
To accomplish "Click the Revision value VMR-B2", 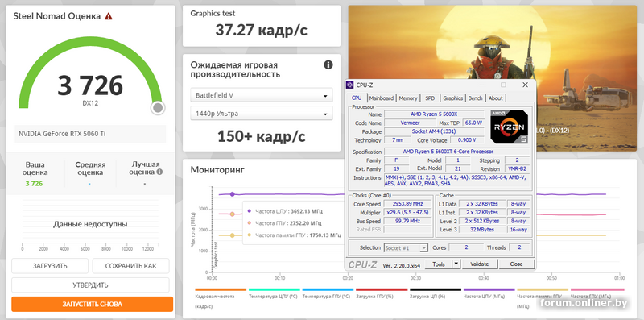I will click(x=517, y=169).
